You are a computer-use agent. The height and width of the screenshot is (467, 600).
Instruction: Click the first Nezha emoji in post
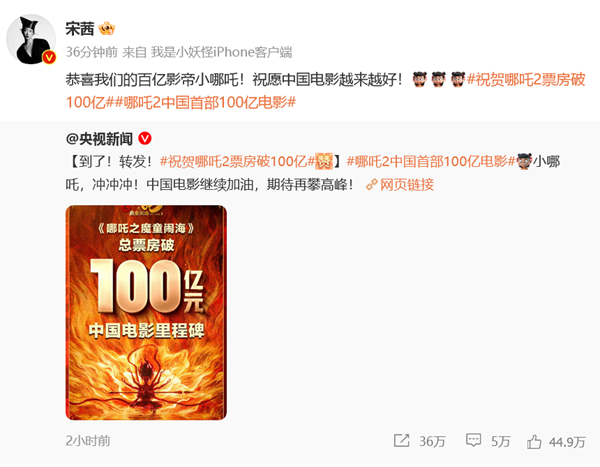point(420,80)
